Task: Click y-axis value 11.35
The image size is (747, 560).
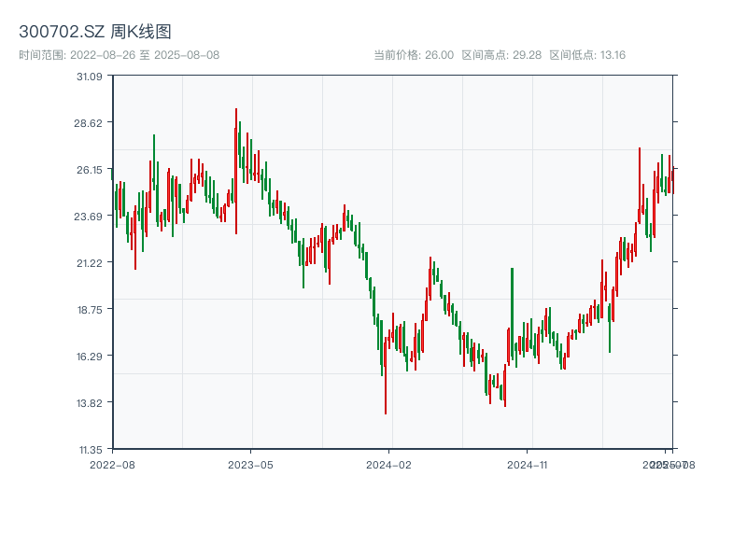Action: [91, 450]
